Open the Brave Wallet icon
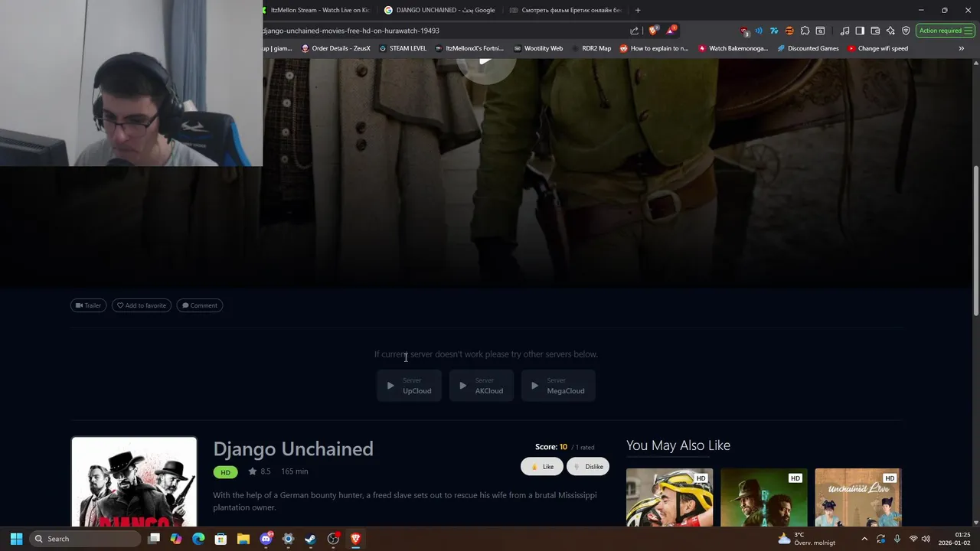The height and width of the screenshot is (551, 980). (875, 31)
